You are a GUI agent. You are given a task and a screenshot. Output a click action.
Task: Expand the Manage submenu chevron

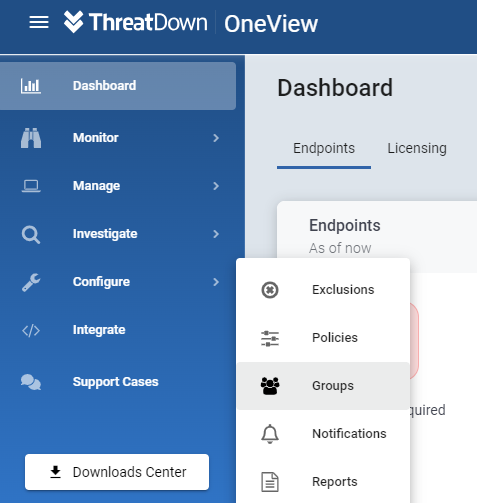(x=216, y=186)
